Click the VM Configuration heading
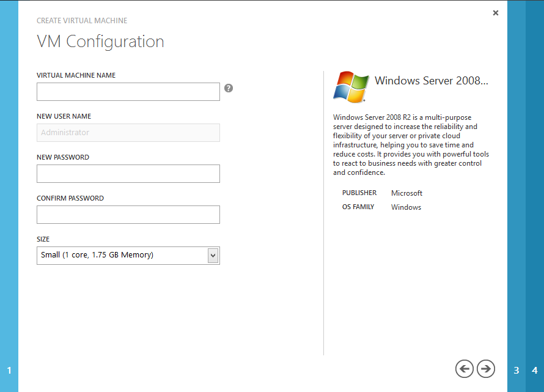The image size is (544, 392). click(100, 42)
